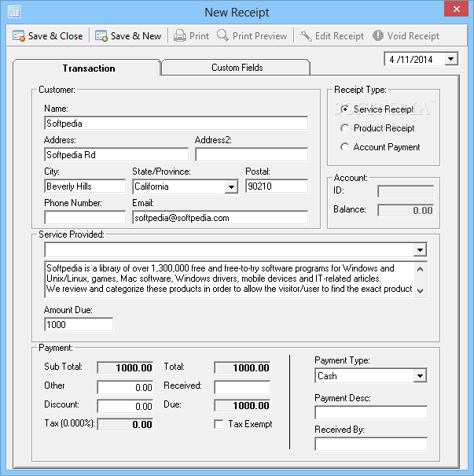
Task: Click the Void Receipt warning icon
Action: 378,35
